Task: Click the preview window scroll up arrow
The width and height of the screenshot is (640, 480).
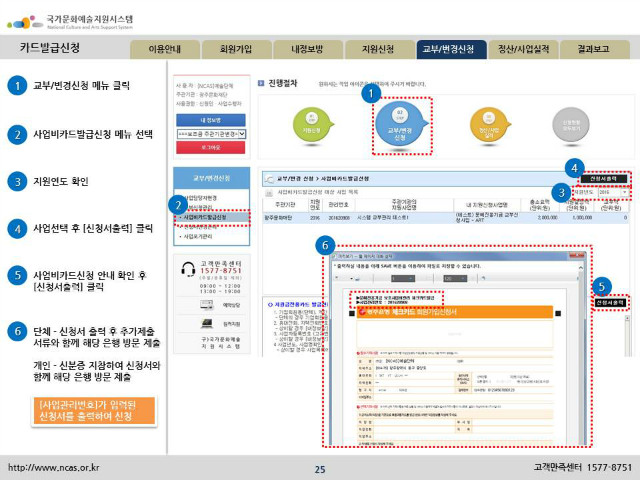Action: pos(581,268)
